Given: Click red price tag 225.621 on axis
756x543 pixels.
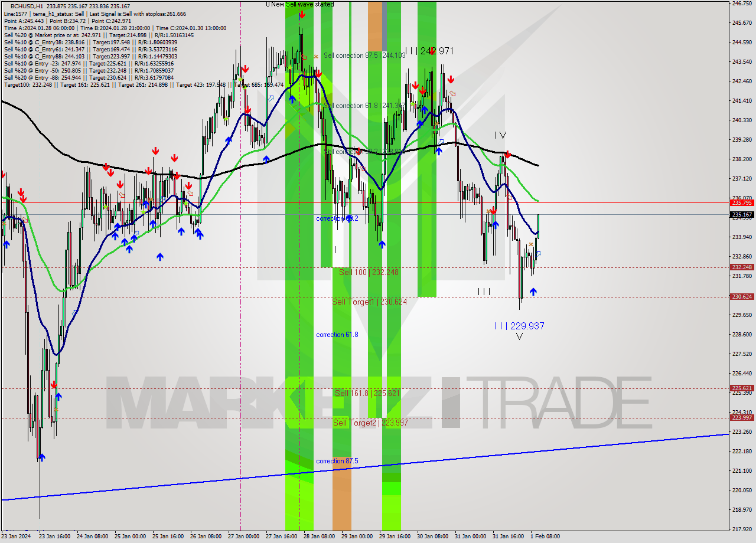Looking at the screenshot, I should [x=742, y=388].
